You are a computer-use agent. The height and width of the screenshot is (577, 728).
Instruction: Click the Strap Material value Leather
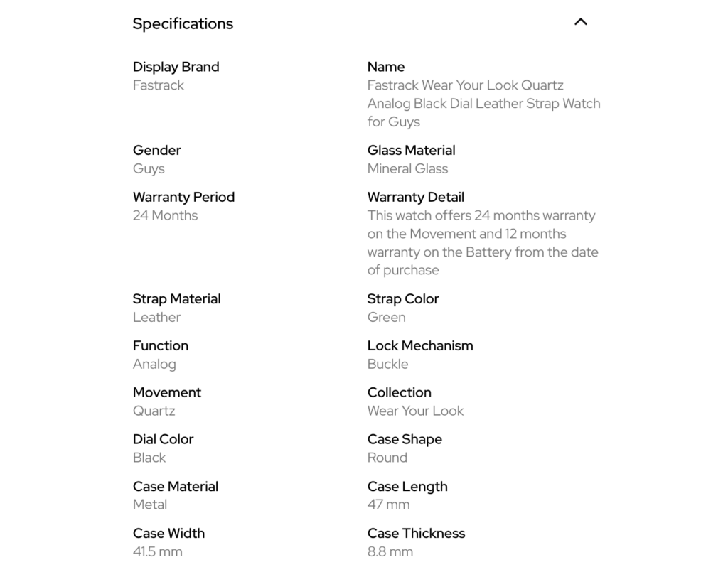pos(156,318)
